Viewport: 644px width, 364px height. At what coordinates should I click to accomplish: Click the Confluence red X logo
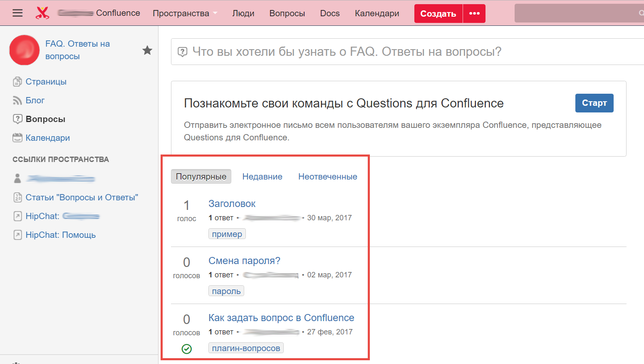pos(42,13)
